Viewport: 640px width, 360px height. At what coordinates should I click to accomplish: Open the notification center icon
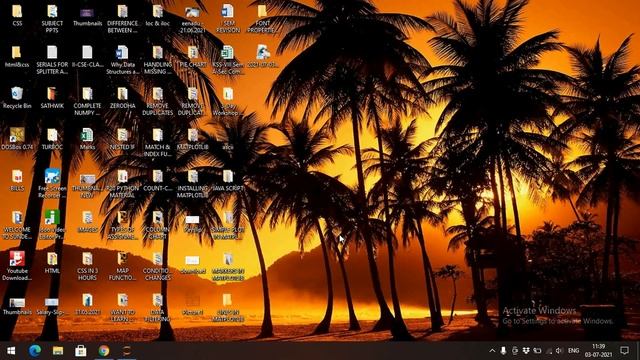click(x=624, y=351)
